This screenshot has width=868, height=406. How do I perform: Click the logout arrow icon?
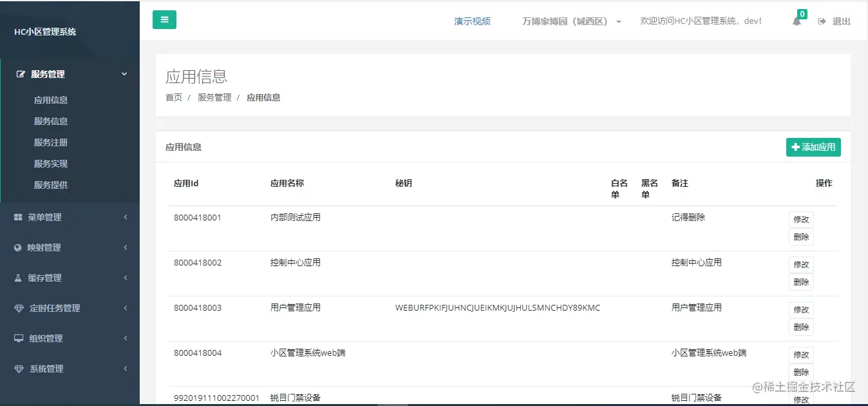coord(822,21)
